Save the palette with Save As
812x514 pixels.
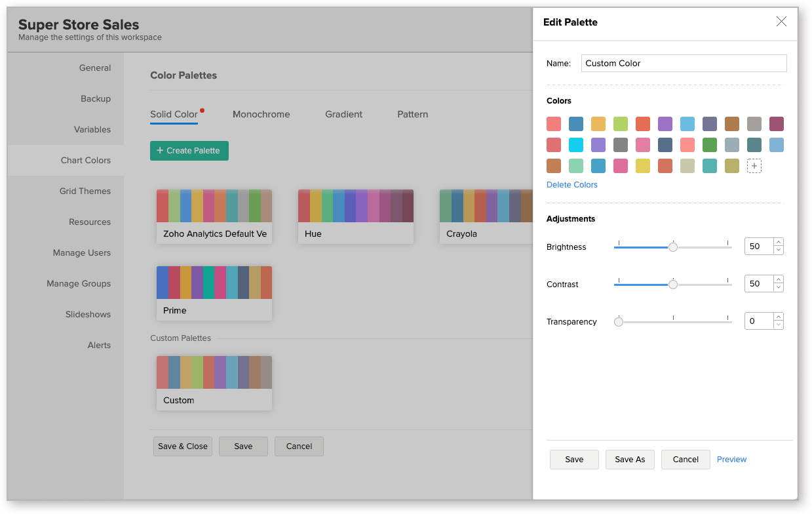630,459
